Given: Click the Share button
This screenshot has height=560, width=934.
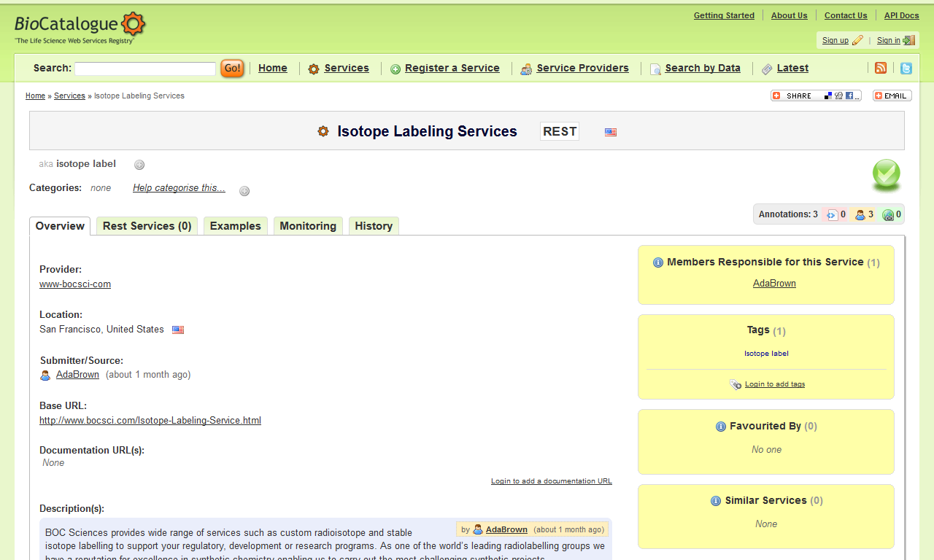Looking at the screenshot, I should coord(816,96).
